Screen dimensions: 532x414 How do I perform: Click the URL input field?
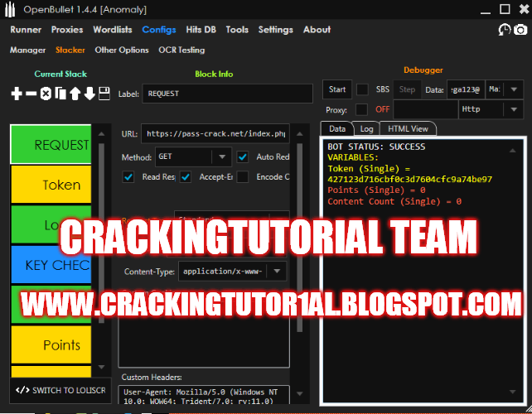(x=215, y=133)
